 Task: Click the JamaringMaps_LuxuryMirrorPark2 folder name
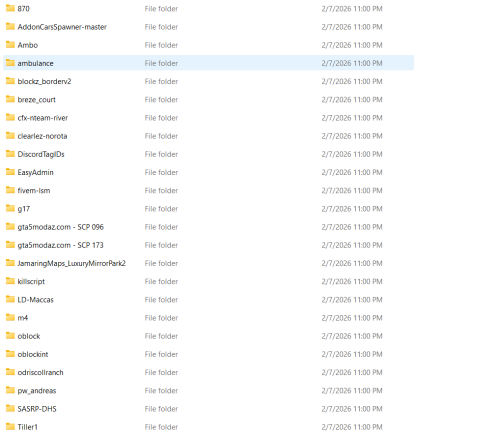pyautogui.click(x=72, y=263)
